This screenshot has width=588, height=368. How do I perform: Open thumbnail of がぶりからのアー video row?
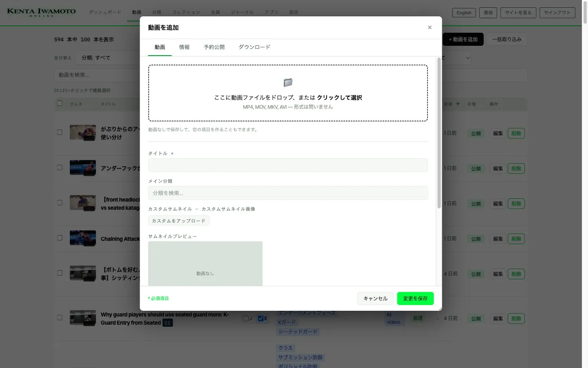pos(82,133)
